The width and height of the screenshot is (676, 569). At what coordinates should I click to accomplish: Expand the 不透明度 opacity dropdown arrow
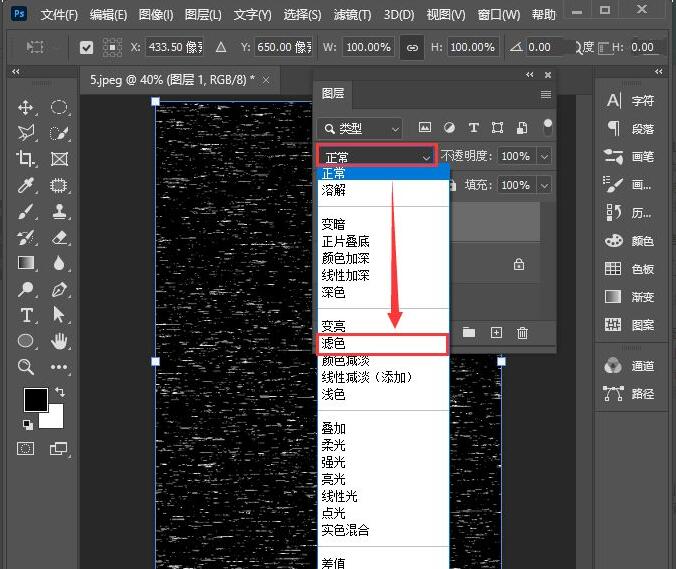(544, 156)
